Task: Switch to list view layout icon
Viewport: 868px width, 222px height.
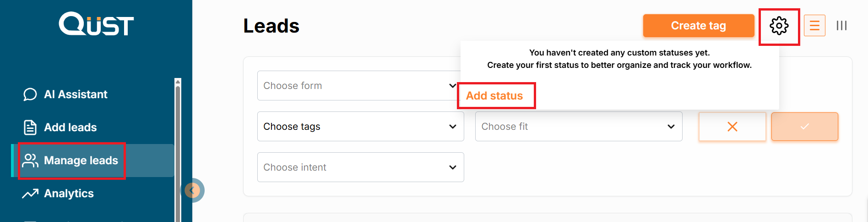Action: 814,26
